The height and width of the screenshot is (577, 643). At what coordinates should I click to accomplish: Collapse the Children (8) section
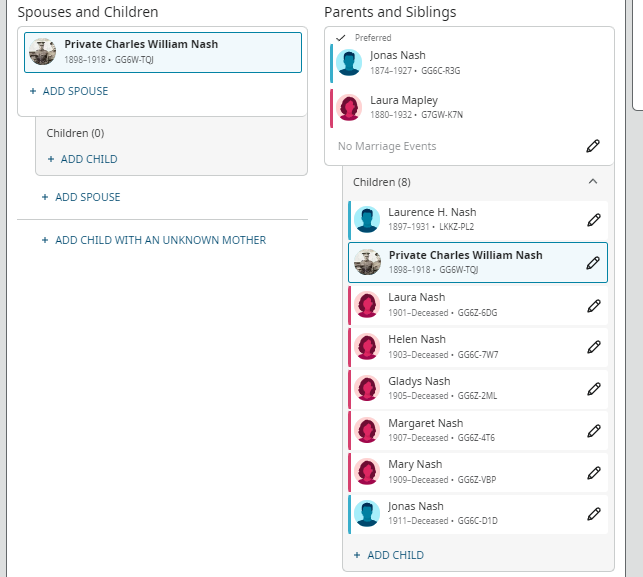click(x=592, y=182)
